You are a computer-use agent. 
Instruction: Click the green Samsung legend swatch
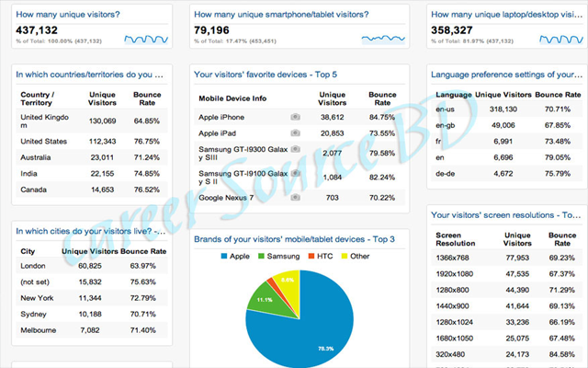tap(261, 256)
